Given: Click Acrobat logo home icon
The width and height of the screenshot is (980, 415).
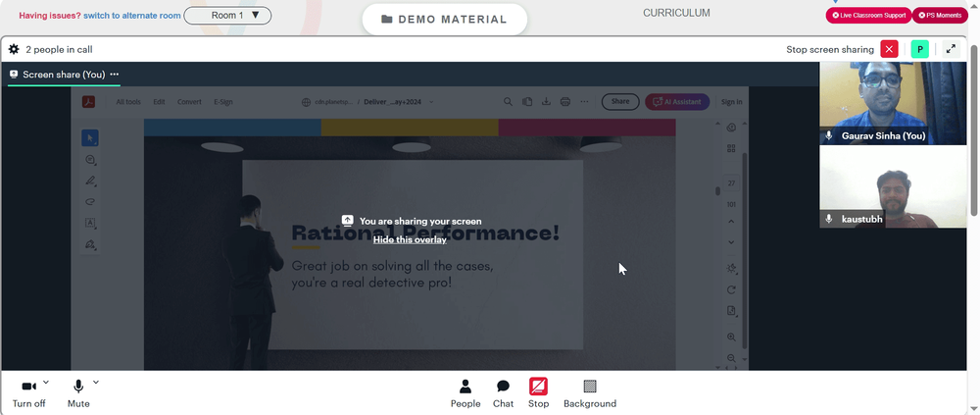Looking at the screenshot, I should pos(89,102).
